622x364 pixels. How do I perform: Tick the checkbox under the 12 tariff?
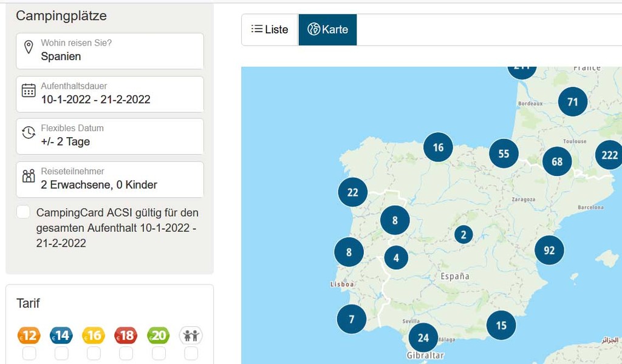pyautogui.click(x=29, y=353)
